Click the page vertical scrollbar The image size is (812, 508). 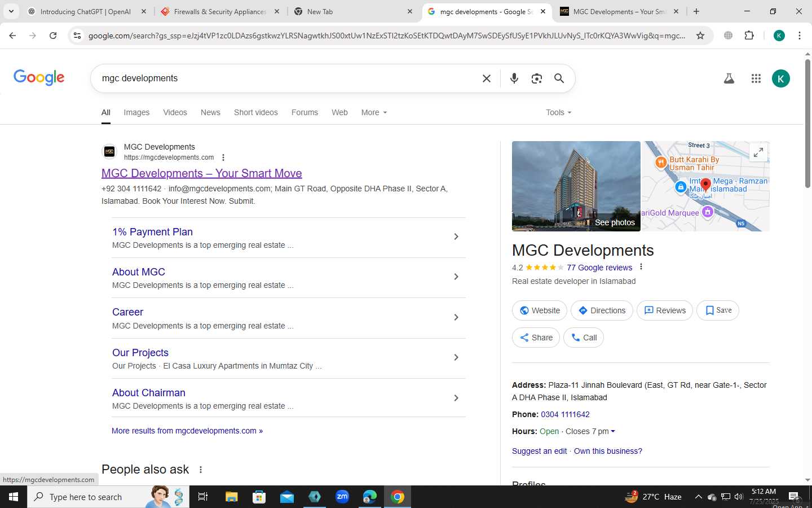(807, 124)
